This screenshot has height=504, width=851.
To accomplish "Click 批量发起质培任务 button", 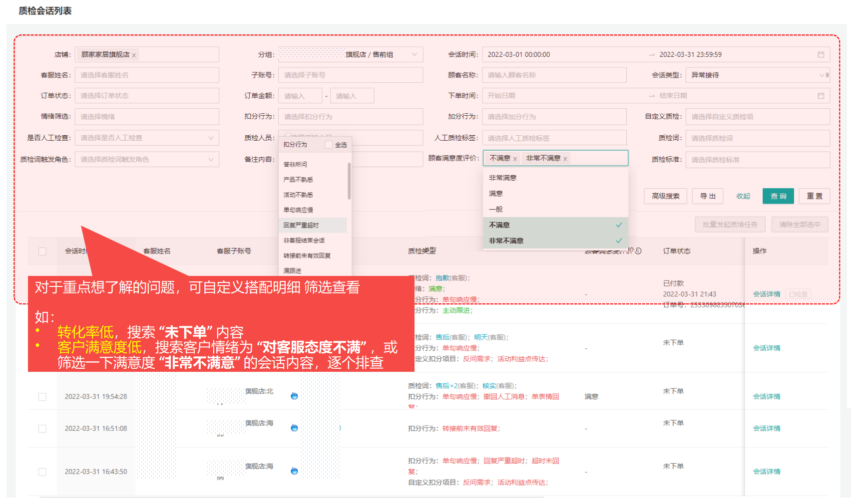I will click(x=730, y=225).
